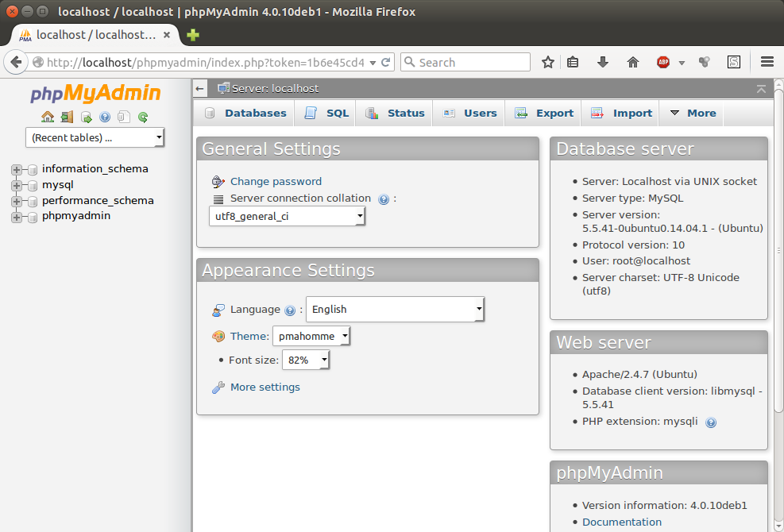Select the information_schema database name

[x=95, y=169]
